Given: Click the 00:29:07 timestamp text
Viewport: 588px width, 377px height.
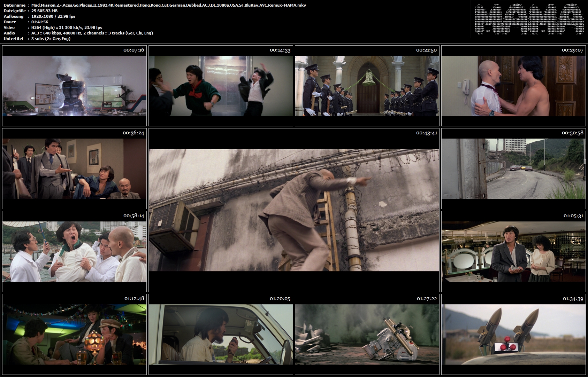Looking at the screenshot, I should point(572,50).
